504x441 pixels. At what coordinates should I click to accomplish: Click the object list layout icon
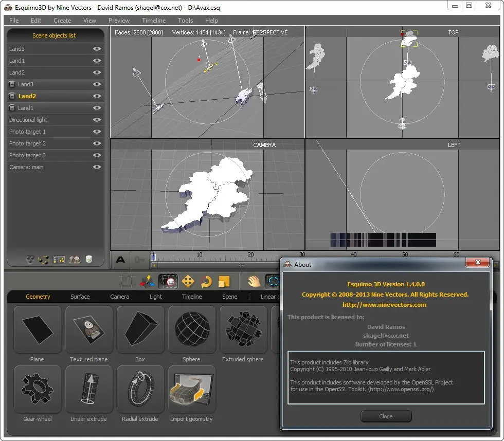[x=59, y=260]
